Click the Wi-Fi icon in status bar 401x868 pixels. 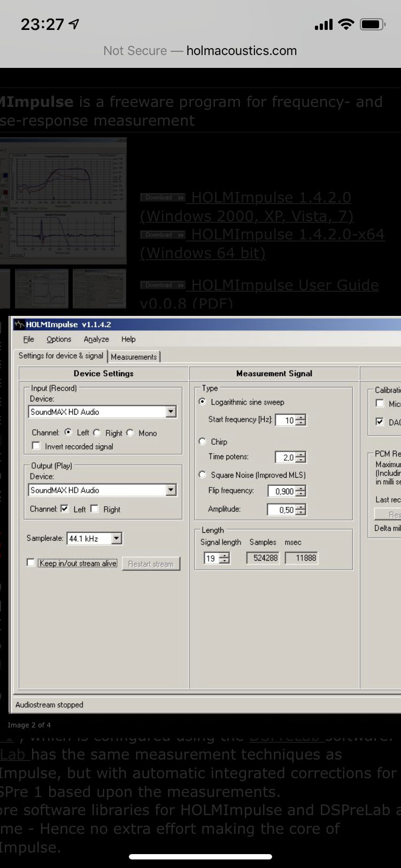coord(346,24)
